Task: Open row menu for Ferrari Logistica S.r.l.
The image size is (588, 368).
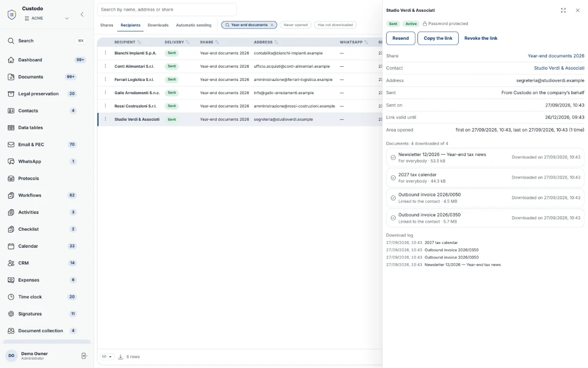Action: tap(105, 79)
